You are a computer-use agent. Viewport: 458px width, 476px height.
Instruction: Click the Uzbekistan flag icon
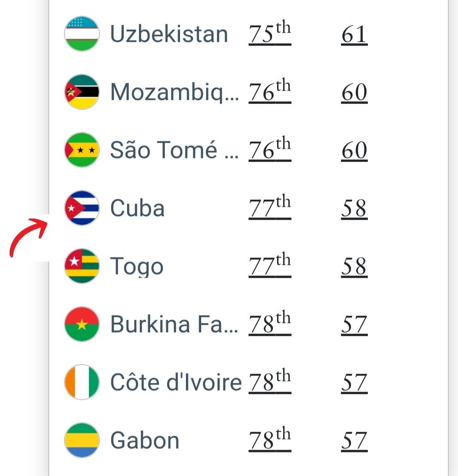click(81, 34)
